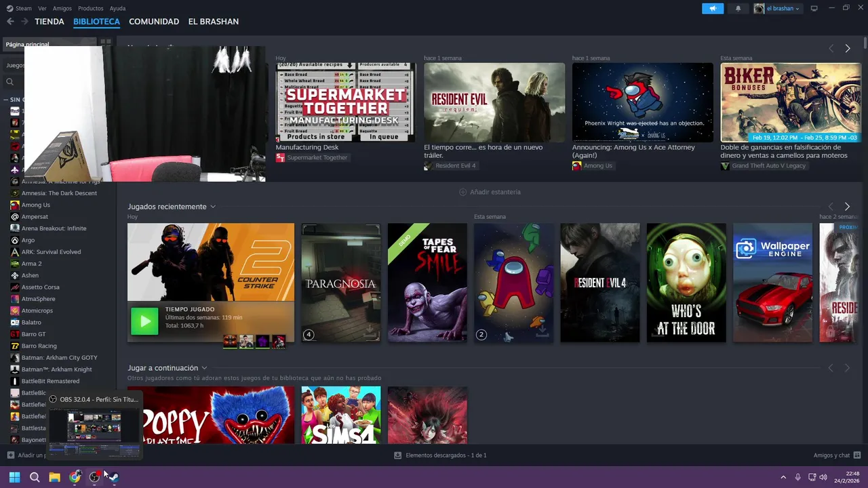
Task: Click the el brashan profile avatar
Action: pyautogui.click(x=759, y=9)
